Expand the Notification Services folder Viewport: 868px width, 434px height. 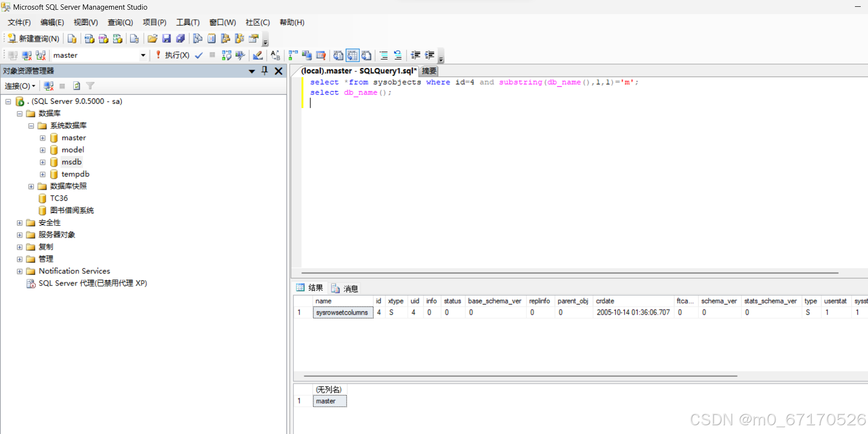19,271
